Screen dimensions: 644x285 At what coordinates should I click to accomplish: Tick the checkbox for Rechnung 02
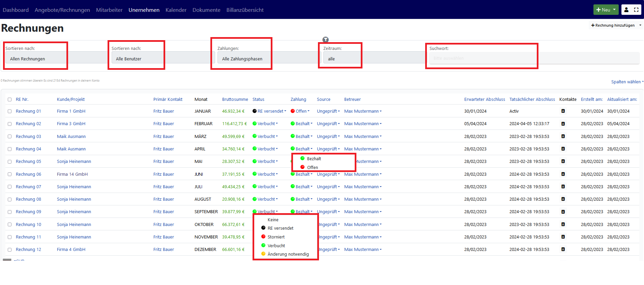(x=9, y=124)
